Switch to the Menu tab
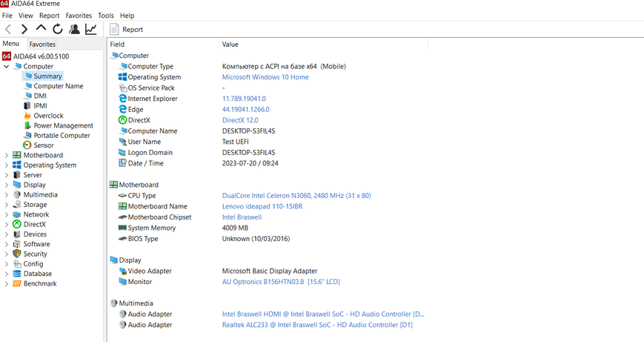Screen dimensions: 644x342 (11, 44)
